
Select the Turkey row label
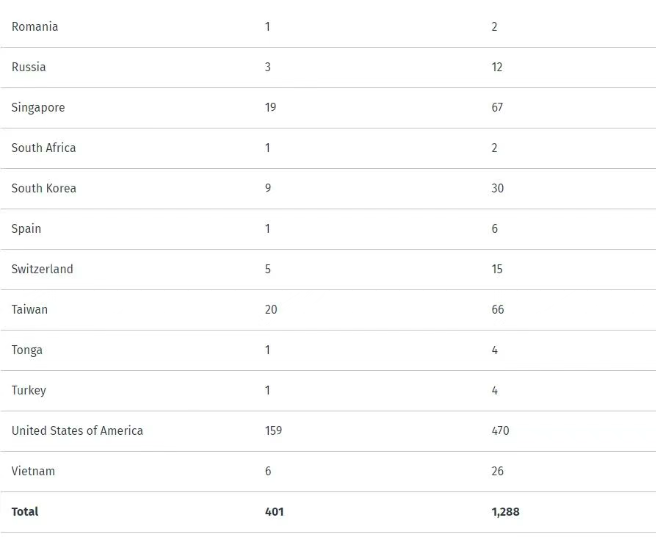[x=29, y=390]
